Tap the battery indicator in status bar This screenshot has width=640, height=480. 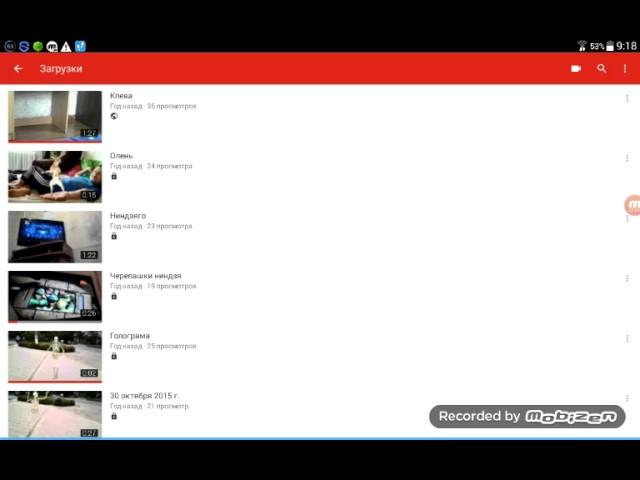pos(609,46)
